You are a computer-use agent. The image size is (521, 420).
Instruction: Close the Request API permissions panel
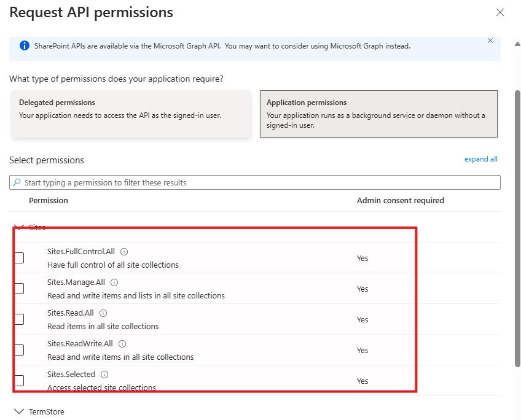499,12
